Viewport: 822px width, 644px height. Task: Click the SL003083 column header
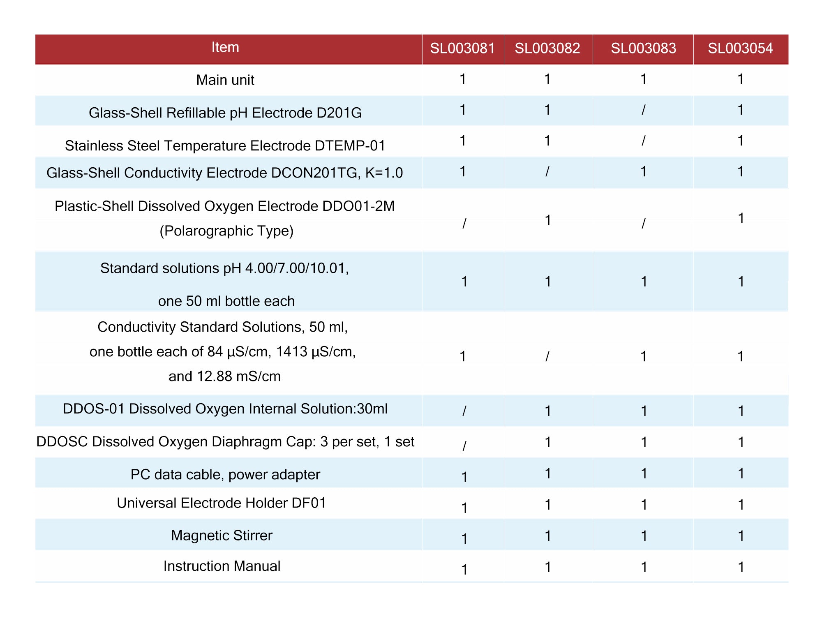[643, 48]
